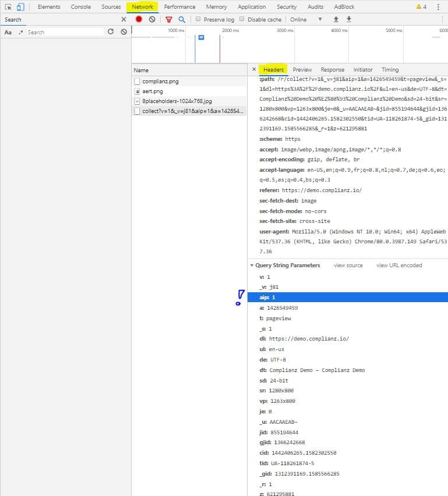The width and height of the screenshot is (448, 496).
Task: Switch to the Console tab
Action: point(80,7)
